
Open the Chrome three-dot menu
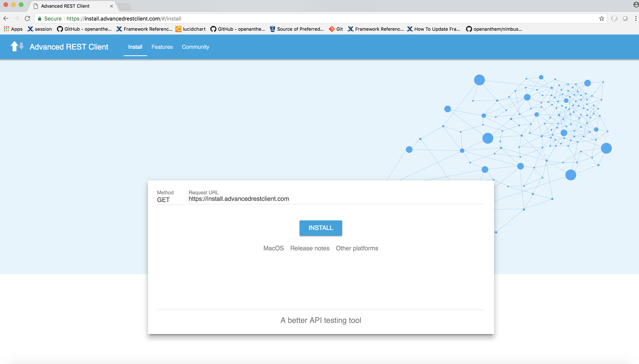point(636,18)
